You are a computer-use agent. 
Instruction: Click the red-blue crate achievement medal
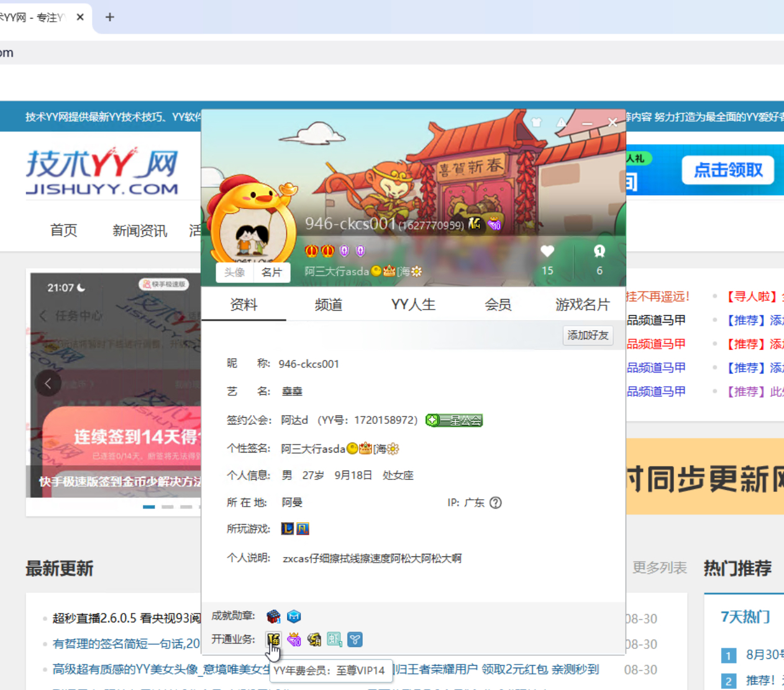coord(273,616)
